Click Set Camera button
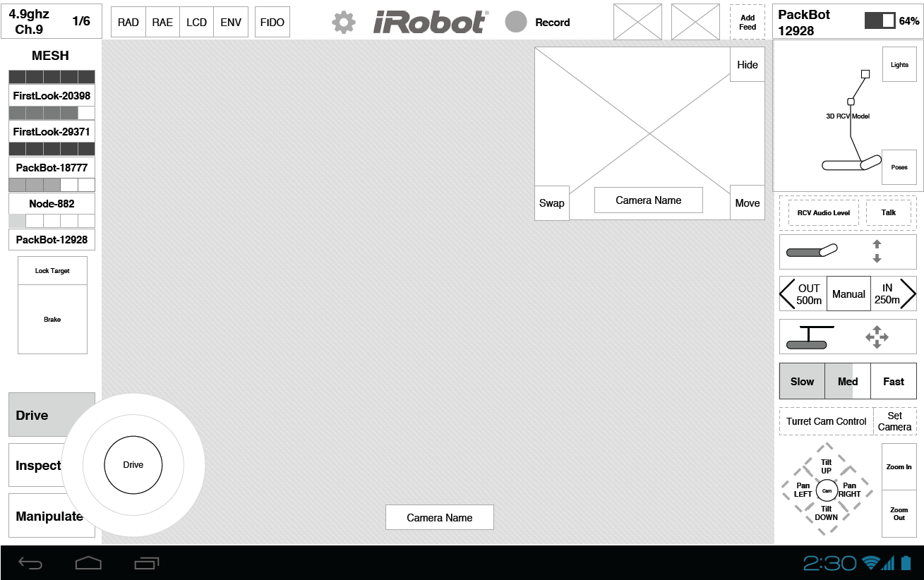The width and height of the screenshot is (924, 580). tap(895, 421)
